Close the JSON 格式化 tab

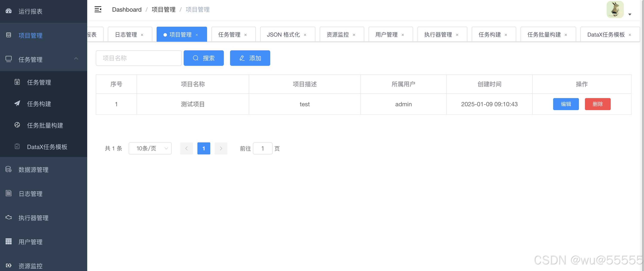tap(305, 35)
